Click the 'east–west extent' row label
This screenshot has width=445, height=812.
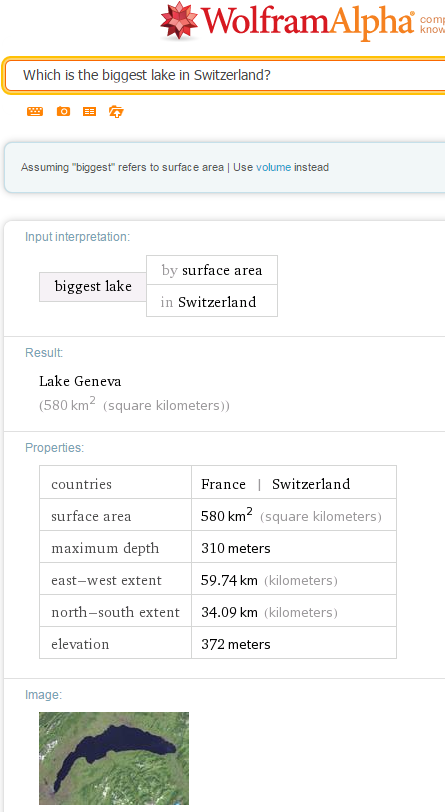pos(107,581)
